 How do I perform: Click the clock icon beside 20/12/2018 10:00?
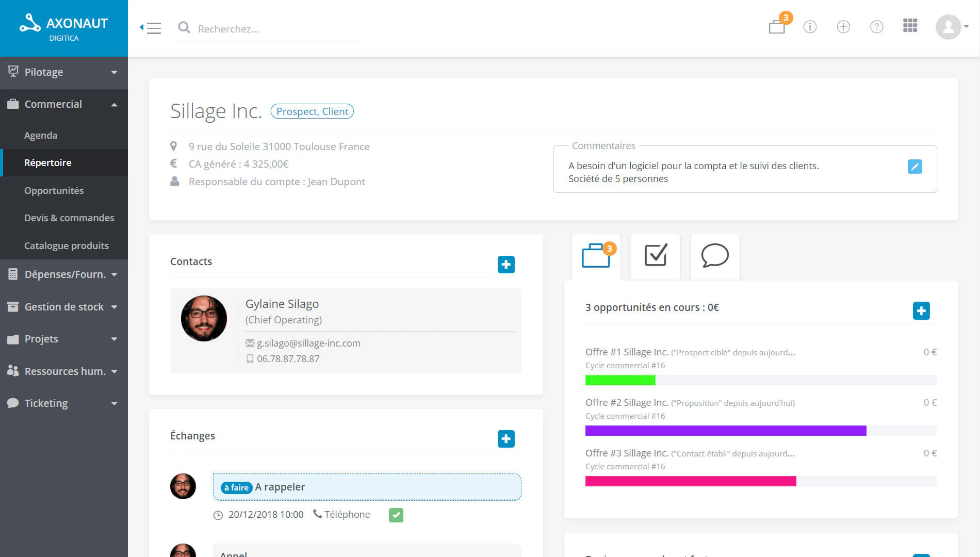(218, 515)
